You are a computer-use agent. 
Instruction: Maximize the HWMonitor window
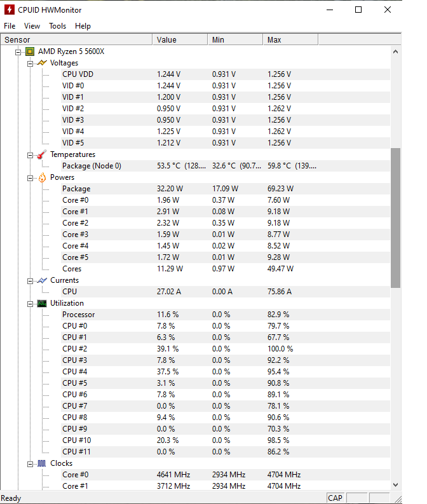coord(358,10)
